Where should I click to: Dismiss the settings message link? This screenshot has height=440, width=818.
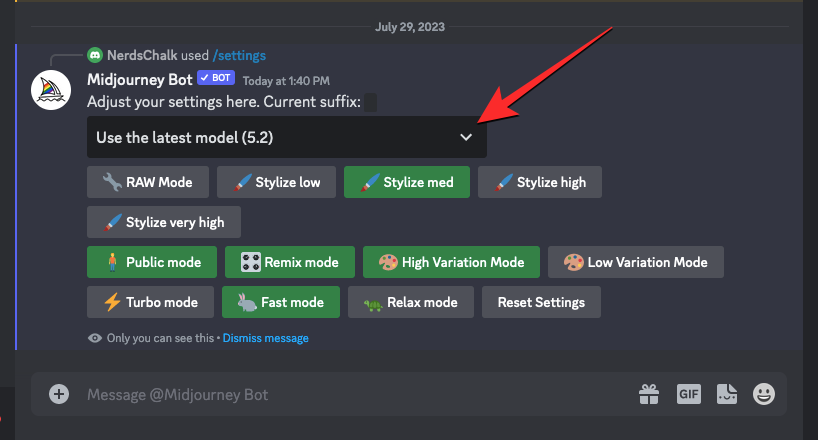(266, 338)
